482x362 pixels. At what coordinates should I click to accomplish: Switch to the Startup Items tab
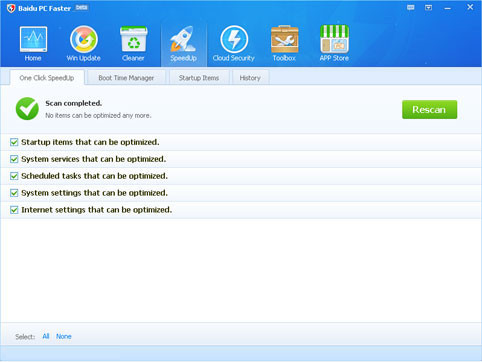pos(199,78)
